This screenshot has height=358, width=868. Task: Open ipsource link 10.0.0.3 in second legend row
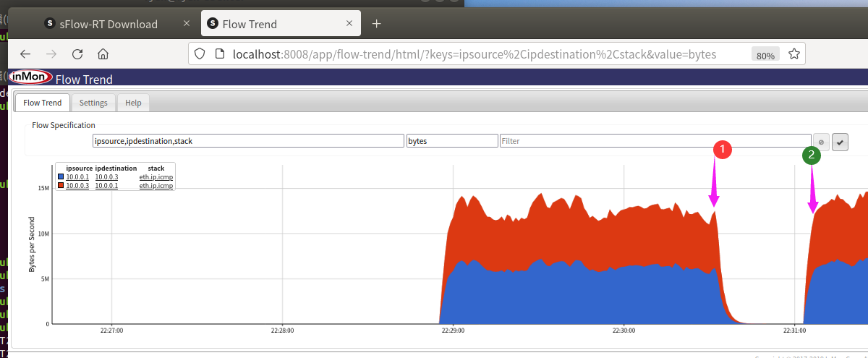point(77,186)
